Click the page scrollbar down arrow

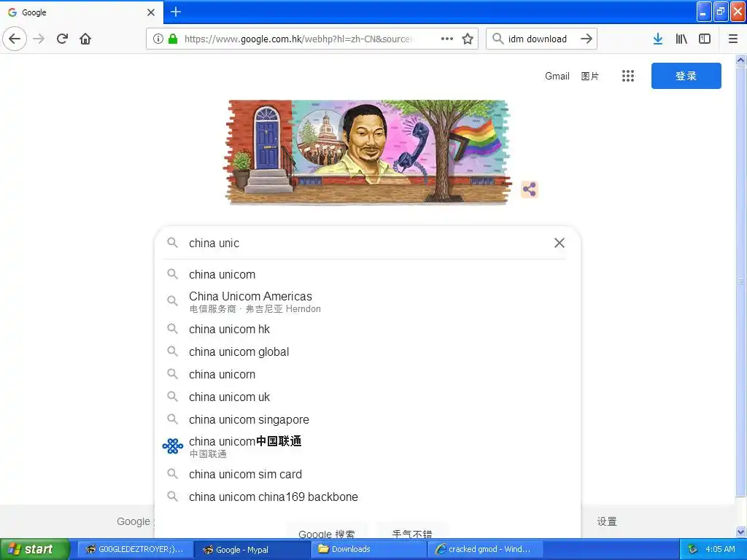(x=741, y=532)
